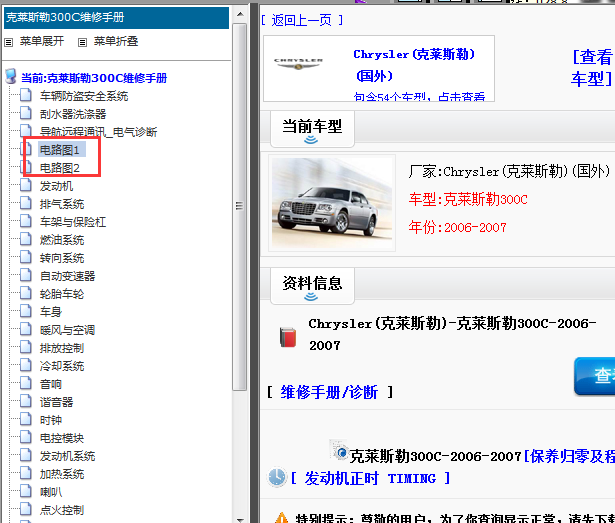Viewport: 615px width, 523px height.
Task: Open the 保养归零 link
Action: click(x=569, y=456)
